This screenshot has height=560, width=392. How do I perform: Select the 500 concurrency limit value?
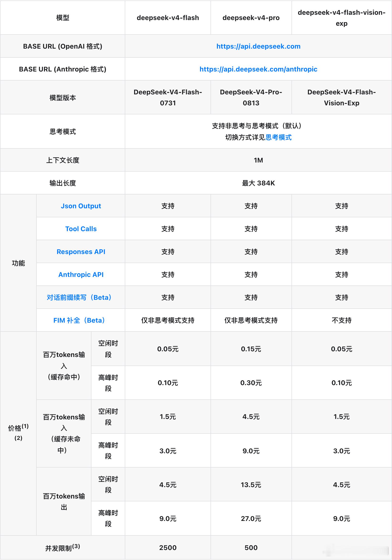tap(251, 548)
